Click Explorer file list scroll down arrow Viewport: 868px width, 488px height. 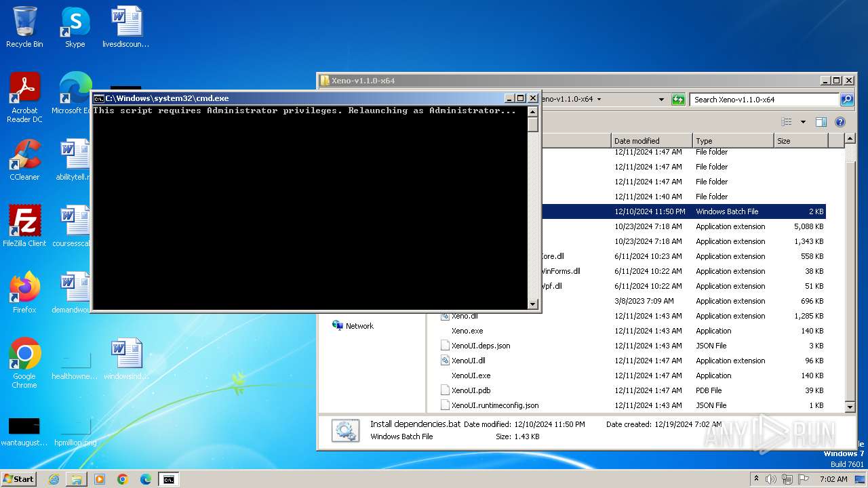tap(850, 407)
